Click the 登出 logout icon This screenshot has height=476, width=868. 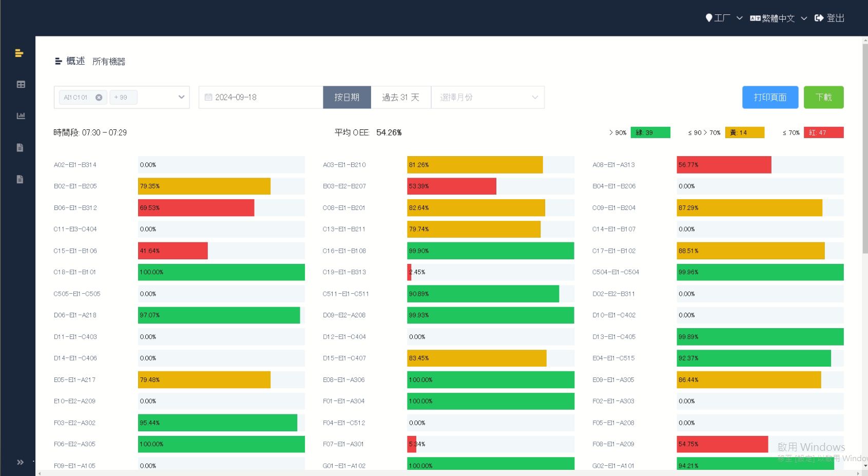pos(819,18)
